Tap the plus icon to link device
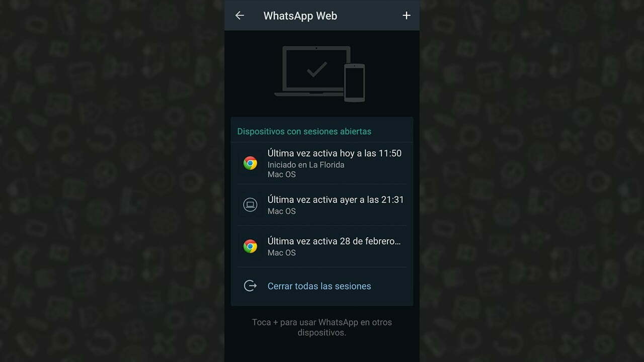644x362 pixels. point(407,16)
